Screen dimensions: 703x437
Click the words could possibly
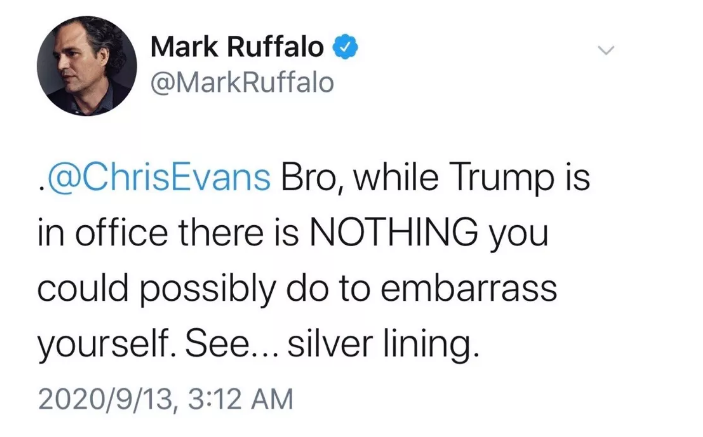pyautogui.click(x=156, y=288)
